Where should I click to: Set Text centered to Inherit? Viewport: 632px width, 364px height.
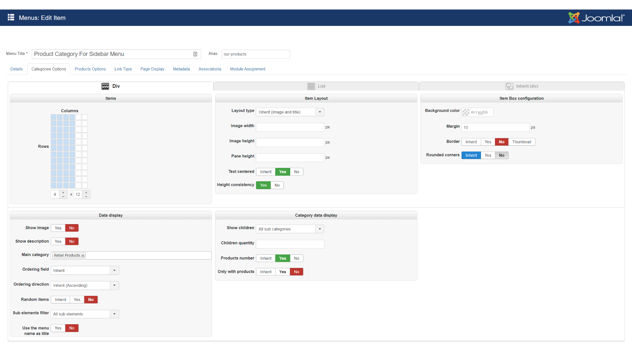[266, 172]
